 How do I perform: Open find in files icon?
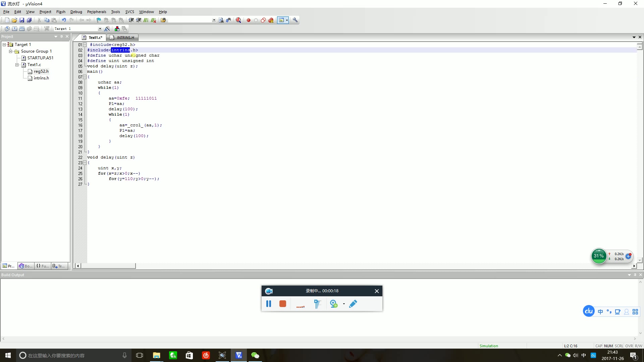pos(163,20)
